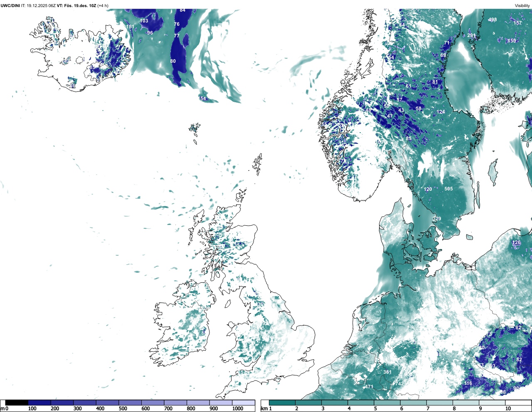Click the '61' value over central Sweden

(409, 86)
